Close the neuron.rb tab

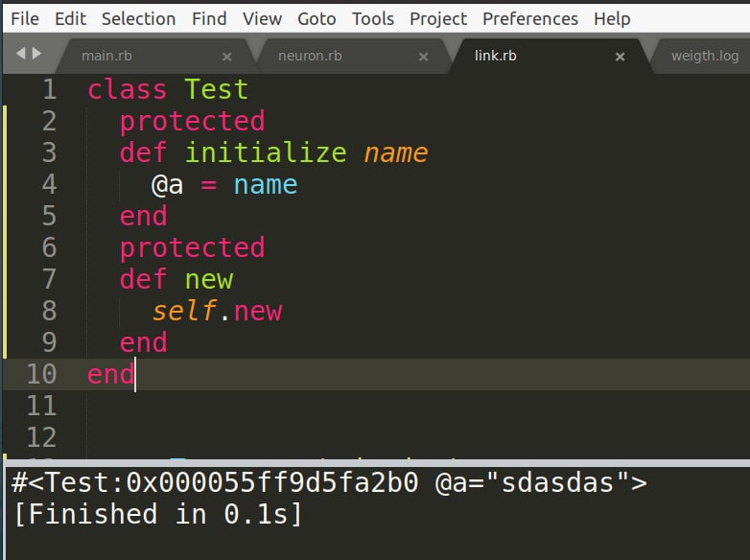click(423, 57)
